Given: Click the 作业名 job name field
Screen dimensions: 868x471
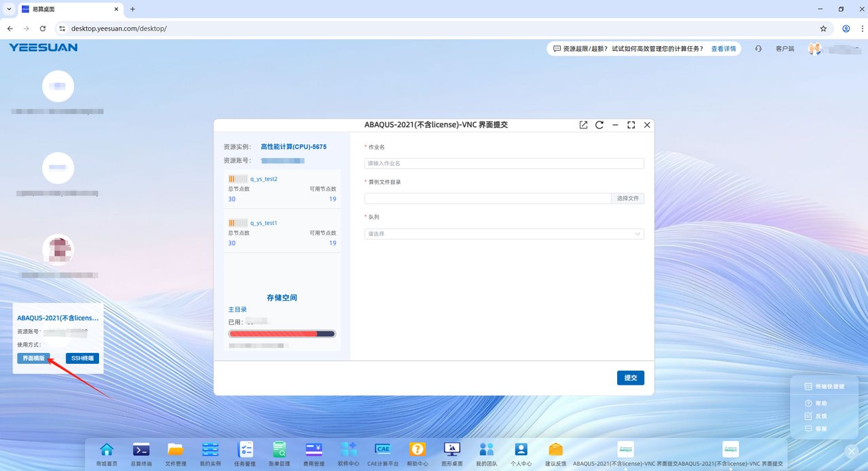Looking at the screenshot, I should coord(504,164).
